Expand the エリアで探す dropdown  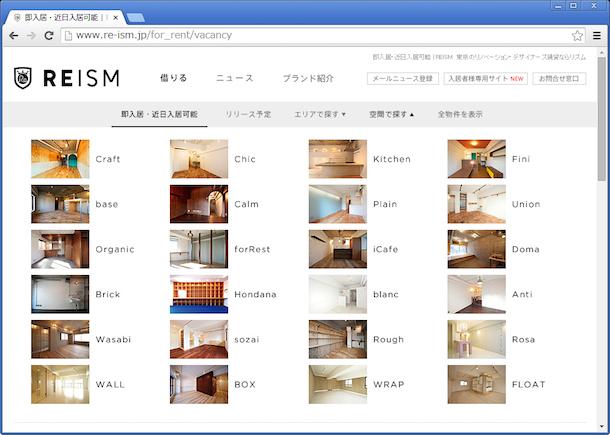coord(320,114)
